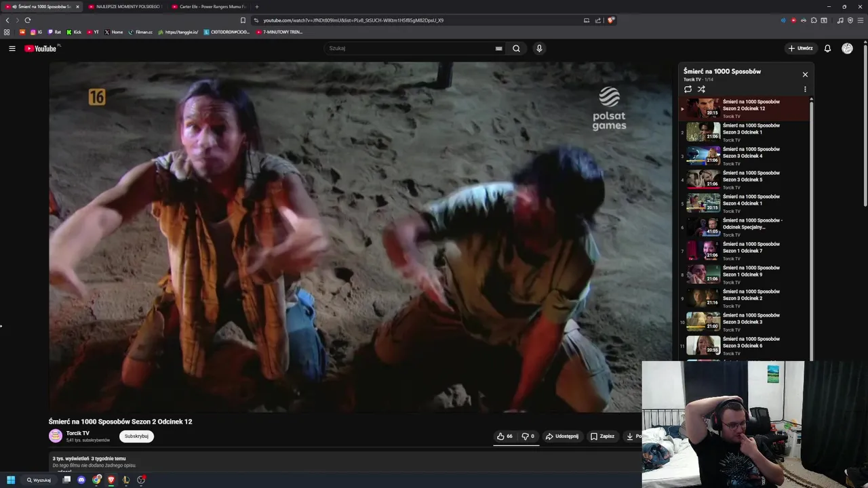Open Brave browser from the taskbar
The image size is (868, 488).
[x=111, y=480]
